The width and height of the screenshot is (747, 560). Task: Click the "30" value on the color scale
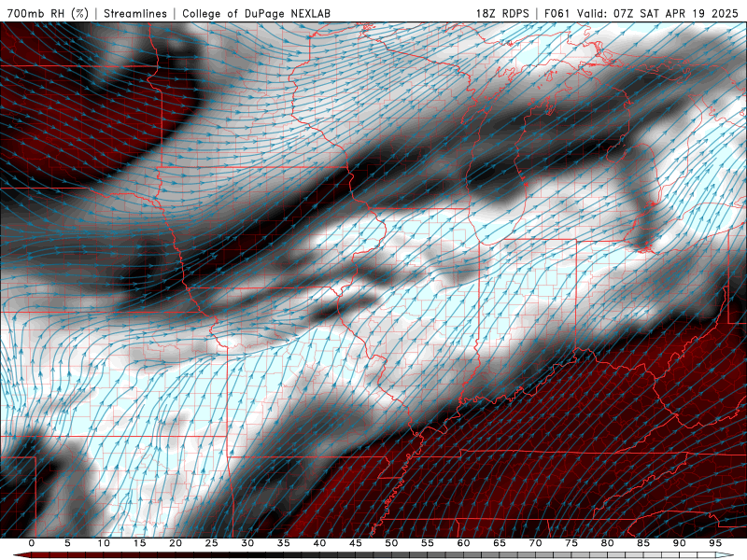(x=247, y=543)
